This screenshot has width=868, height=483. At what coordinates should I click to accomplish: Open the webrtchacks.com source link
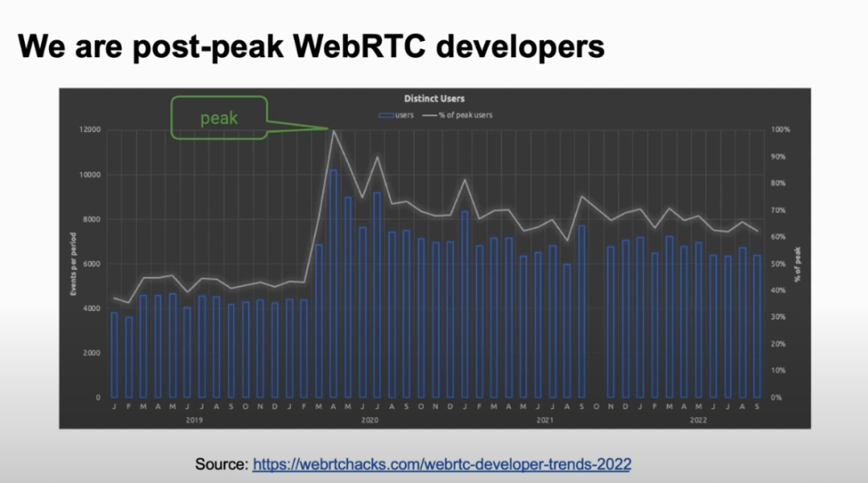[x=441, y=464]
